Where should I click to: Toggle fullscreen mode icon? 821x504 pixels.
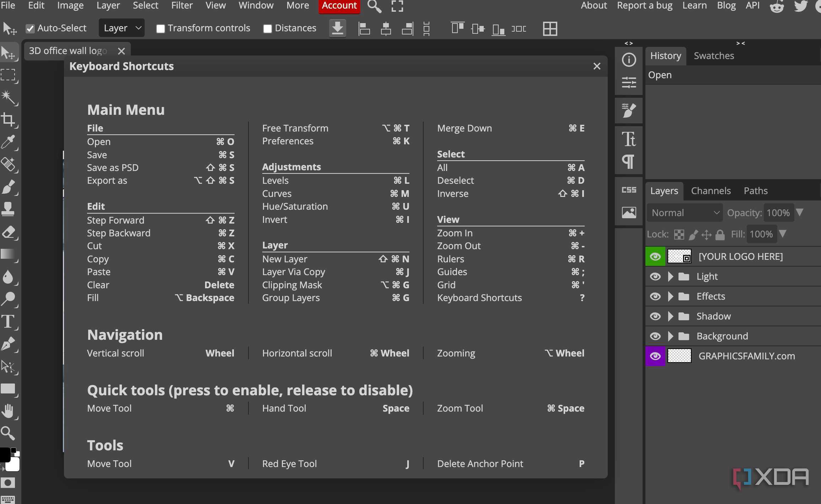tap(397, 6)
